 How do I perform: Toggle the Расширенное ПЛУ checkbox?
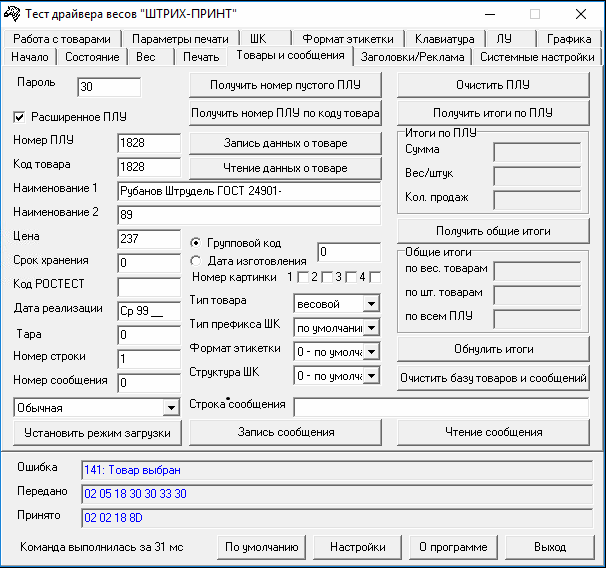point(19,117)
